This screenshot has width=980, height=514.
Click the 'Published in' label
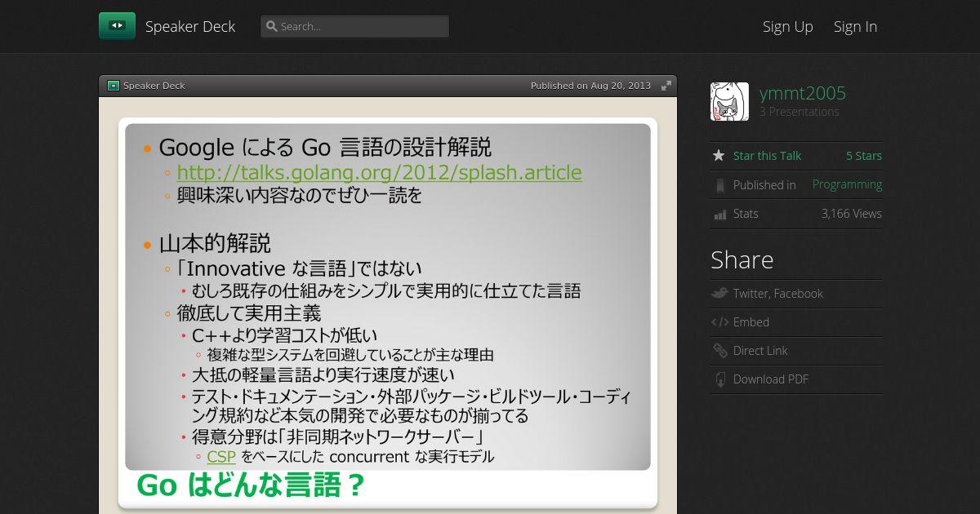[764, 185]
